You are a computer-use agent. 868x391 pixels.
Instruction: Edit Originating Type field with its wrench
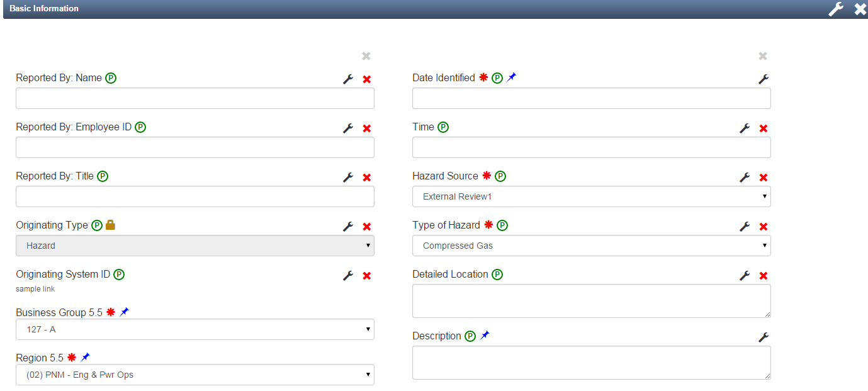click(x=348, y=227)
